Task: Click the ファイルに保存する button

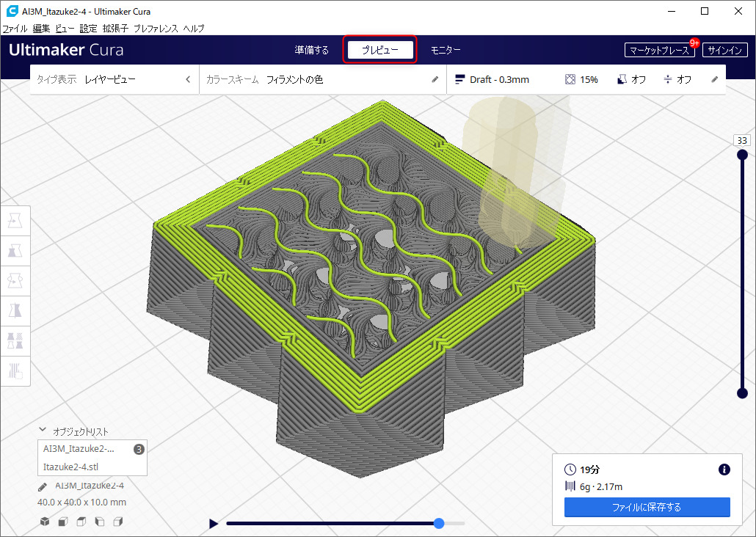Action: (x=647, y=507)
